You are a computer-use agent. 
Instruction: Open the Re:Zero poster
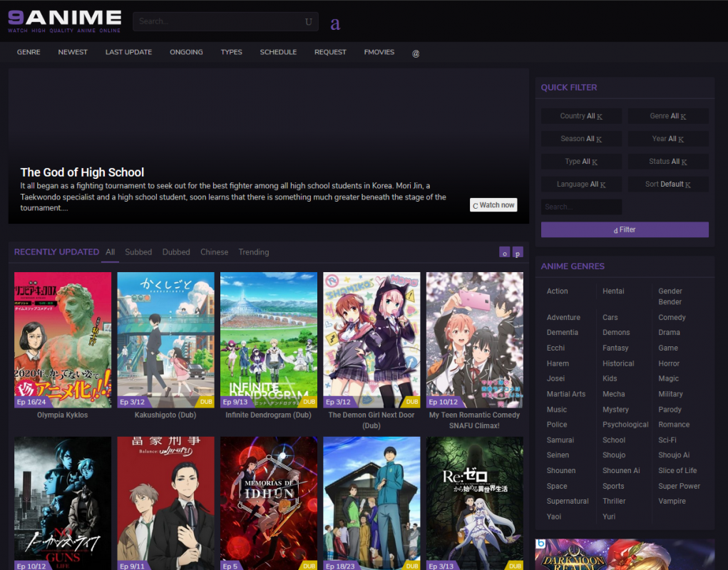point(475,503)
